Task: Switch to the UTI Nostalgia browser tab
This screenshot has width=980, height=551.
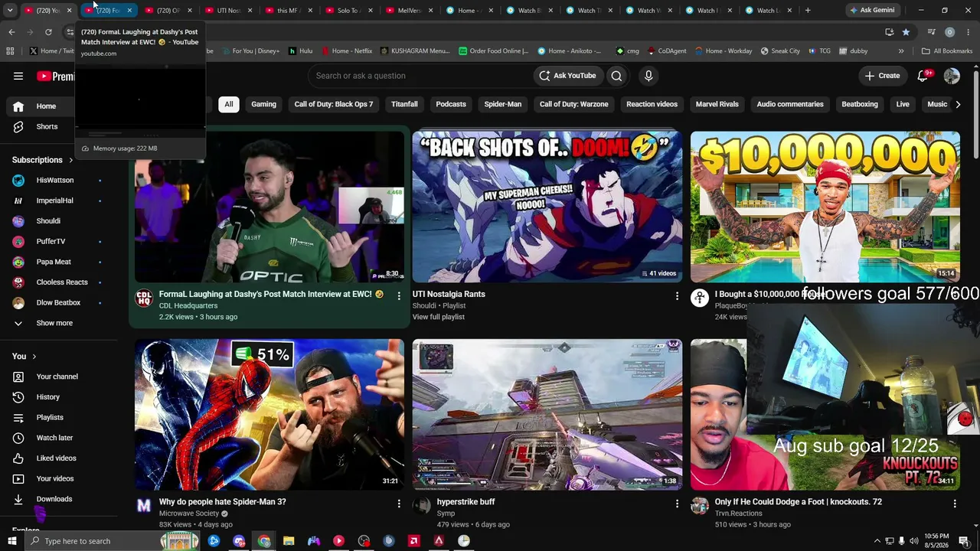Action: [x=228, y=11]
